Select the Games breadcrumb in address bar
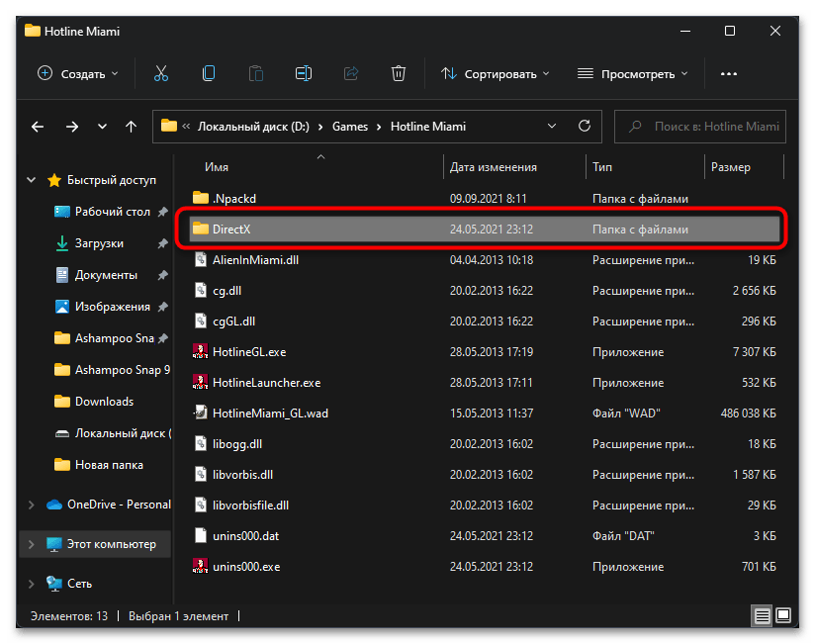Image resolution: width=815 pixels, height=644 pixels. pyautogui.click(x=349, y=127)
